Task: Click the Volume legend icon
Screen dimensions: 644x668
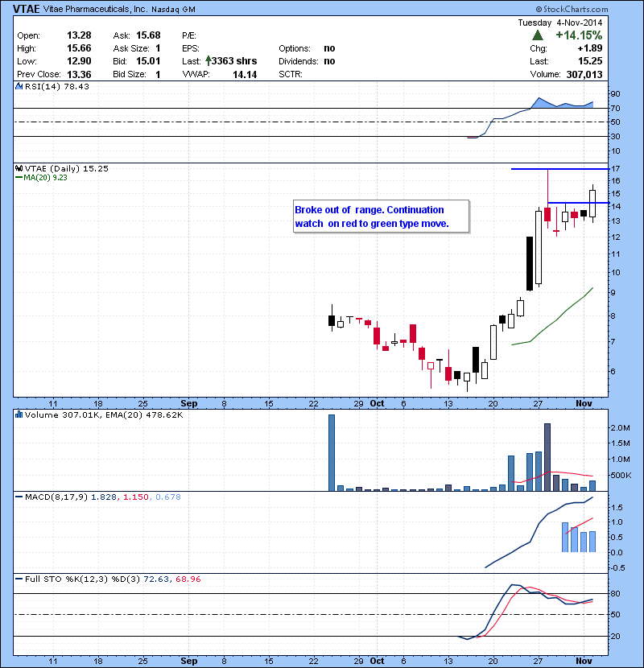Action: coord(19,415)
